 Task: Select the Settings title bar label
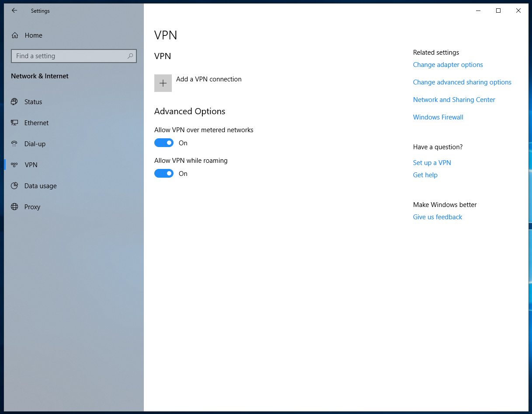coord(40,11)
